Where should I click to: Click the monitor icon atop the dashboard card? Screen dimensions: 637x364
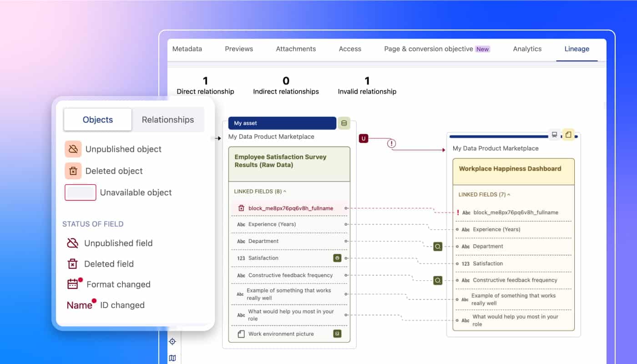(554, 135)
